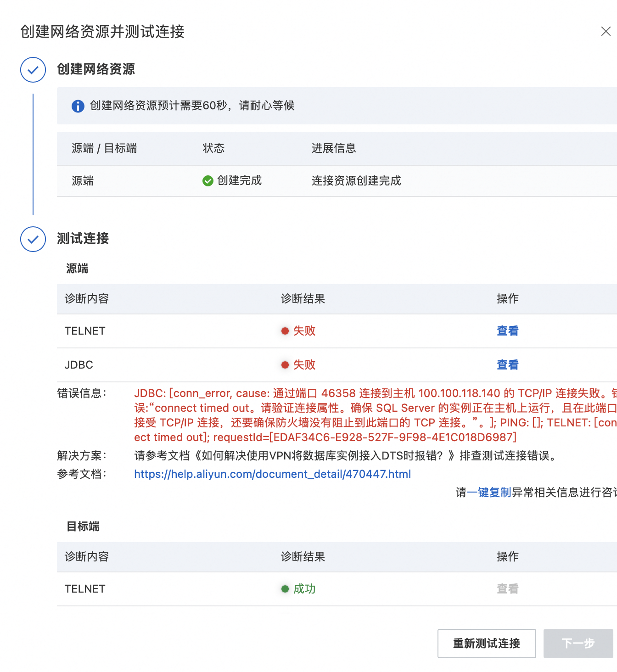Click the 测试连接 step heading
The width and height of the screenshot is (617, 672).
click(83, 239)
